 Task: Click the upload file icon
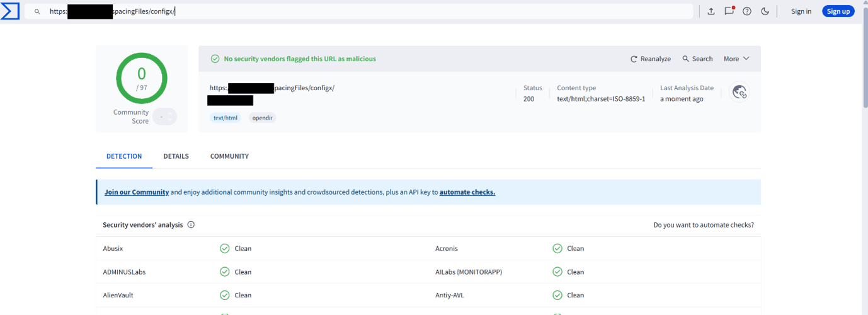tap(711, 11)
